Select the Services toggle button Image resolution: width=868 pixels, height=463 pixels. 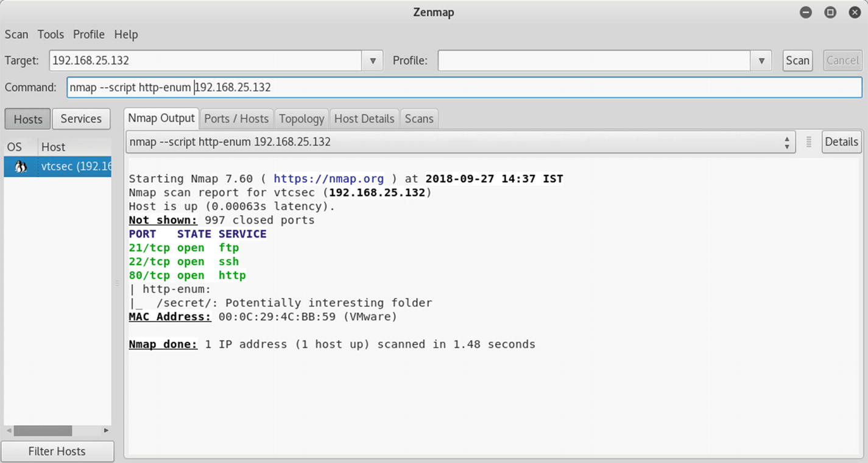click(x=81, y=119)
